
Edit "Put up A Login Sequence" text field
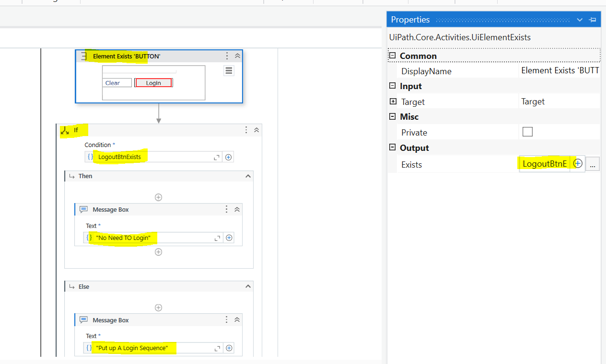153,348
